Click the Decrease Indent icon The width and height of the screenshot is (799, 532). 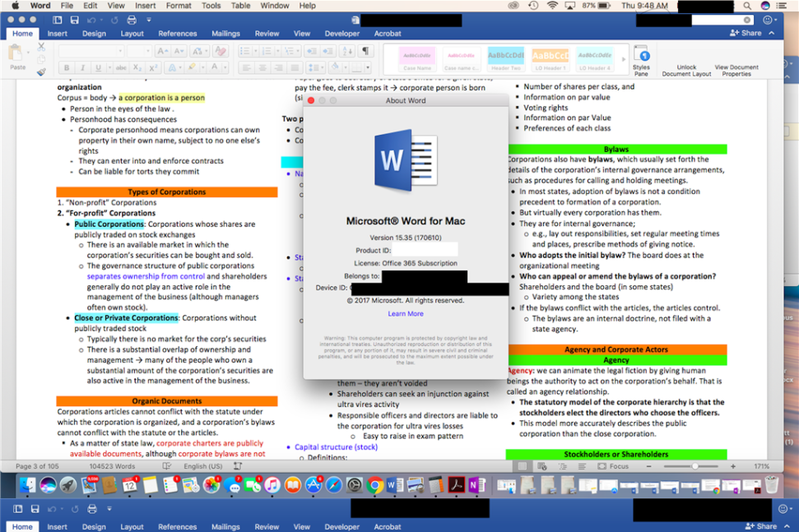(x=311, y=51)
